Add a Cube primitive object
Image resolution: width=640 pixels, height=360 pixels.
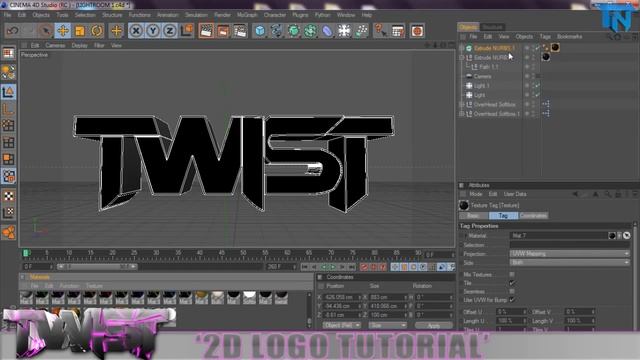tap(260, 31)
